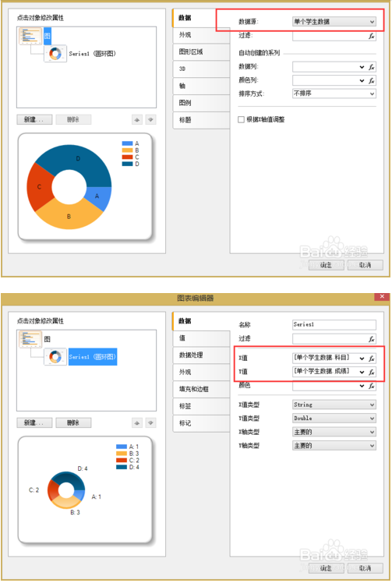Toggle the 根据X轴值调整 checkbox
This screenshot has width=392, height=583.
241,119
